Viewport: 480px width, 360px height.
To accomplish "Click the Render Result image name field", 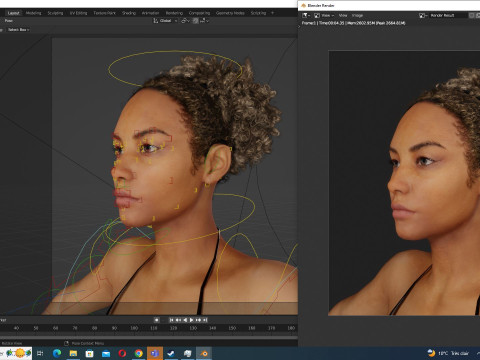I will tap(448, 15).
